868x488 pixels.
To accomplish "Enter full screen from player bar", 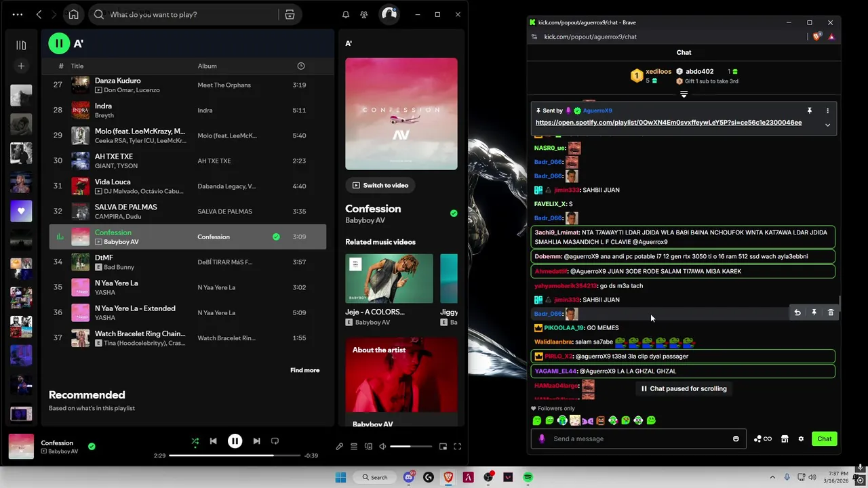I will [x=458, y=447].
